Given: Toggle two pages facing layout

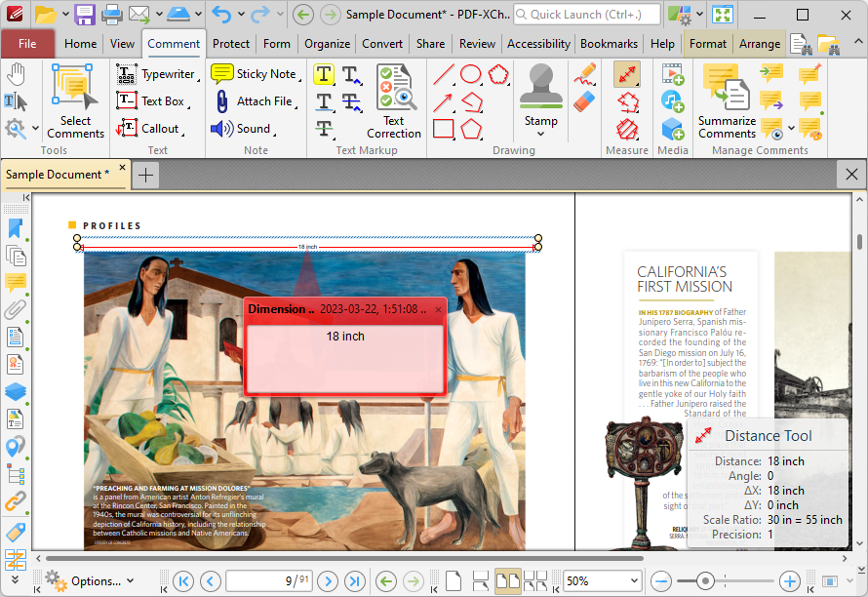Looking at the screenshot, I should (507, 581).
